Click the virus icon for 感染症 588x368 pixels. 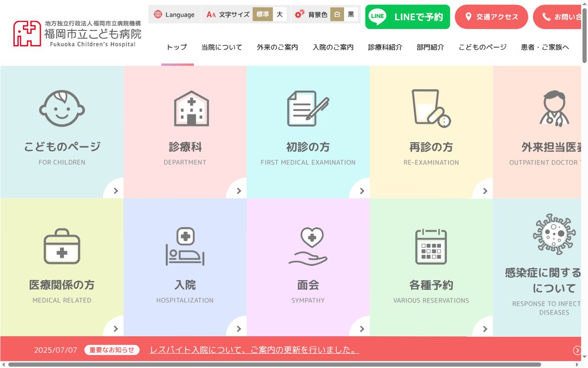[x=554, y=234]
